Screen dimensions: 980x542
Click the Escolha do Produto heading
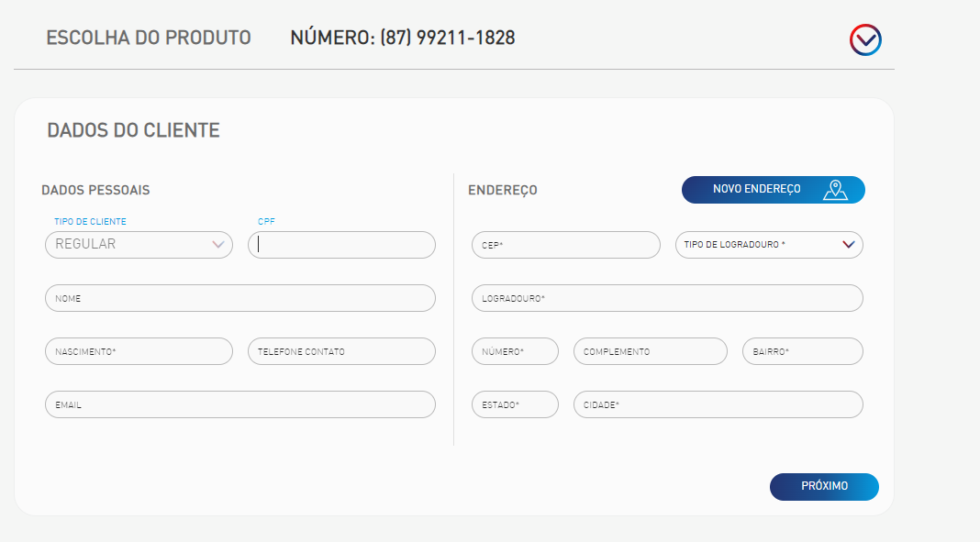pos(148,39)
